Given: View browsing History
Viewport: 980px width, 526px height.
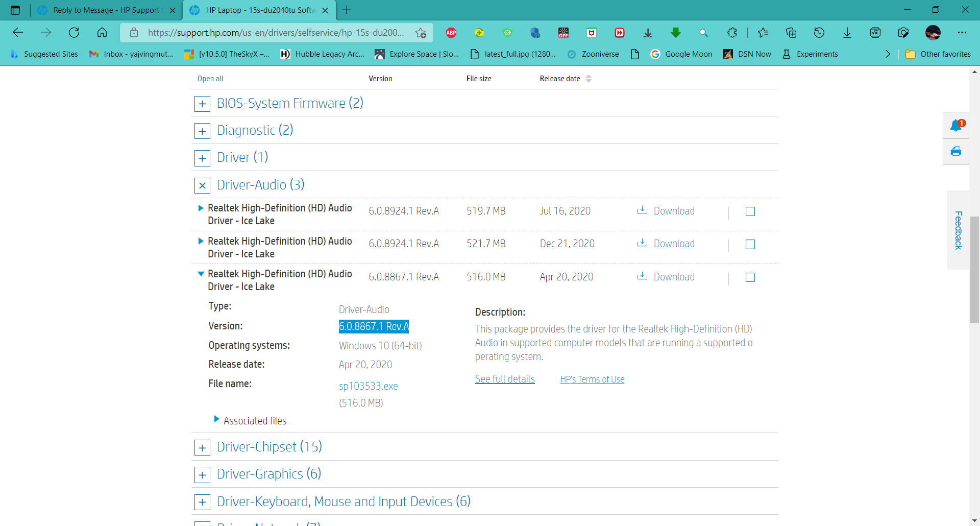Looking at the screenshot, I should click(x=819, y=32).
